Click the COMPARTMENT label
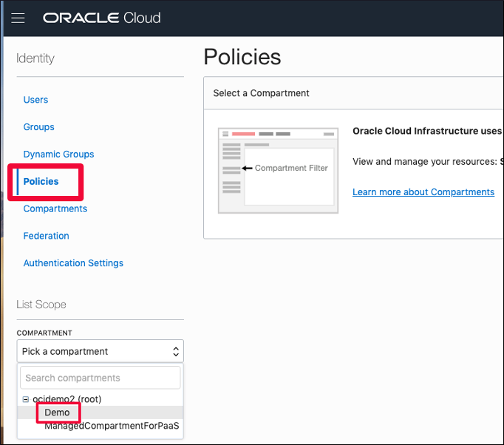The image size is (504, 445). (44, 333)
